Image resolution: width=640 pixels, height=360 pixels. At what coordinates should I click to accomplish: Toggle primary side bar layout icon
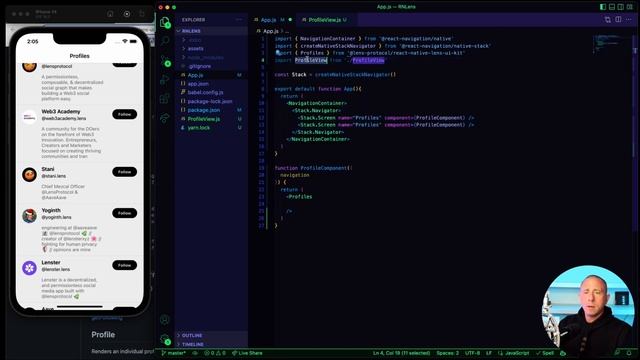tap(603, 7)
